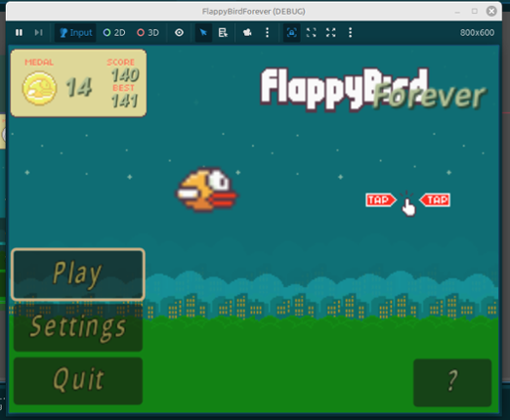This screenshot has height=420, width=510.
Task: Click the medal count 14
Action: (x=79, y=87)
